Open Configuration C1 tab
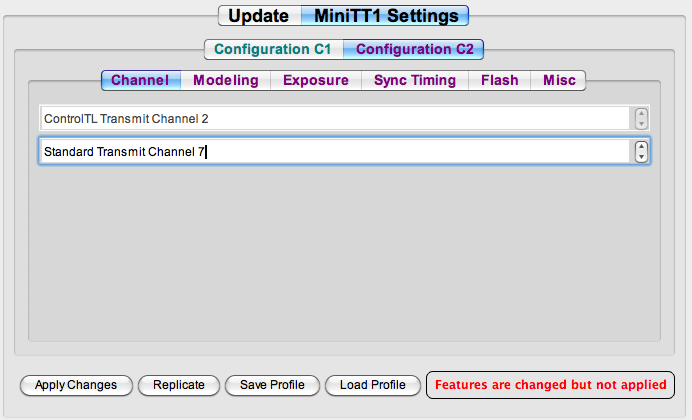Image resolution: width=692 pixels, height=420 pixels. click(274, 49)
